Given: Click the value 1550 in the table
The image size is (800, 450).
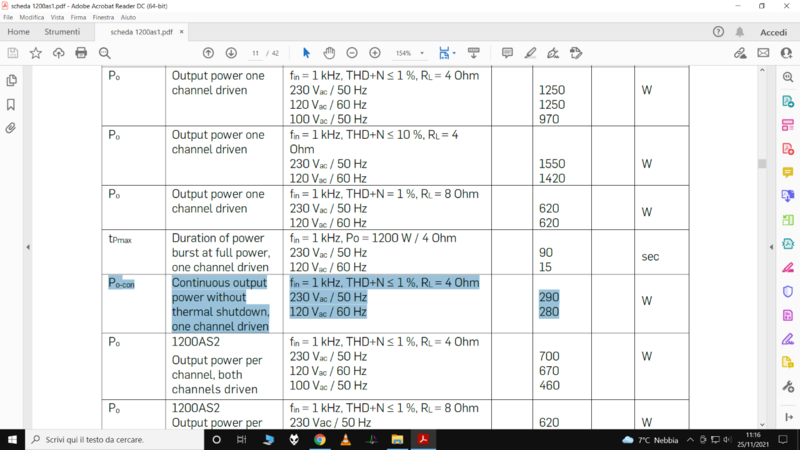Looking at the screenshot, I should [x=552, y=164].
